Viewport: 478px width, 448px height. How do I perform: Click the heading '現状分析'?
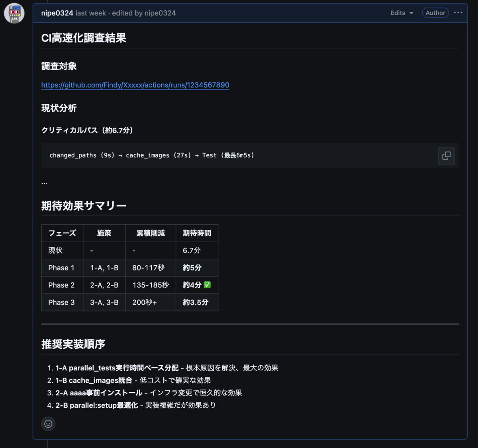pyautogui.click(x=59, y=108)
